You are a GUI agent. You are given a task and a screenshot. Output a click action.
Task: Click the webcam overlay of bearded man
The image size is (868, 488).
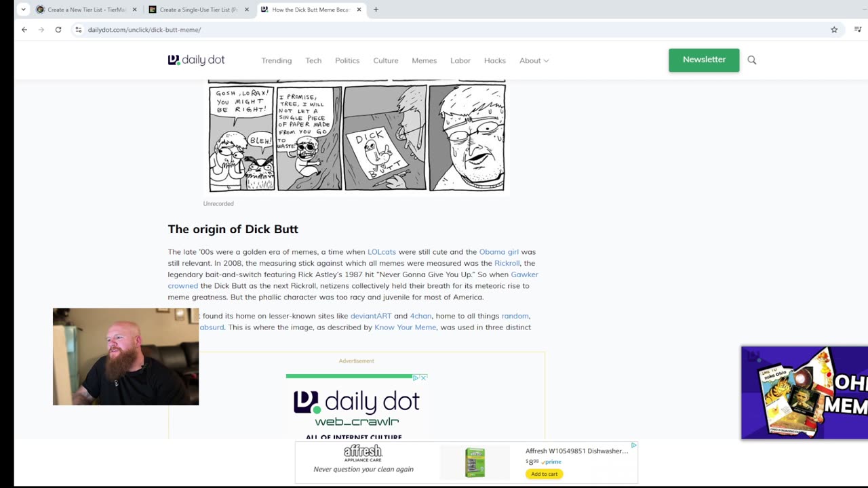[x=126, y=357]
